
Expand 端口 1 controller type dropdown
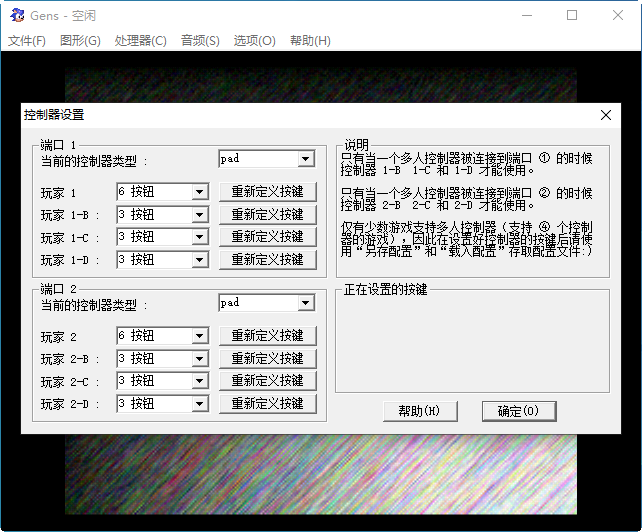tap(305, 159)
